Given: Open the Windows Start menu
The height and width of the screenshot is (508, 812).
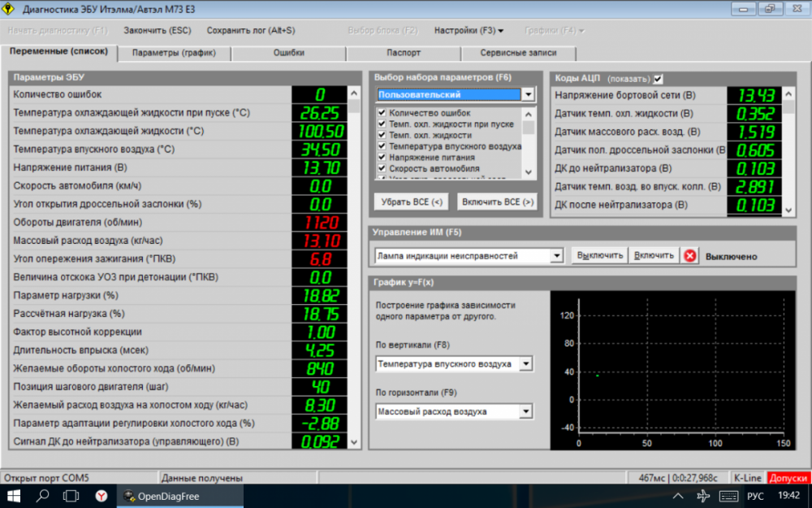Looking at the screenshot, I should (14, 496).
